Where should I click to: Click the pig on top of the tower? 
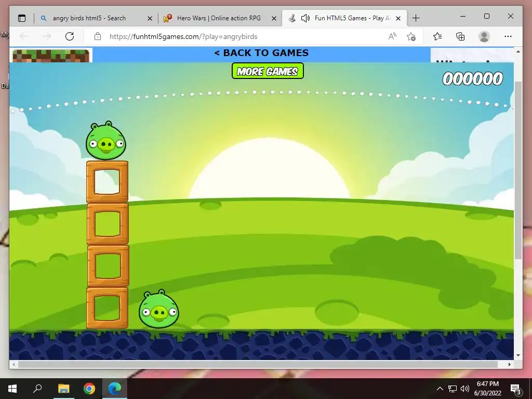[x=106, y=140]
